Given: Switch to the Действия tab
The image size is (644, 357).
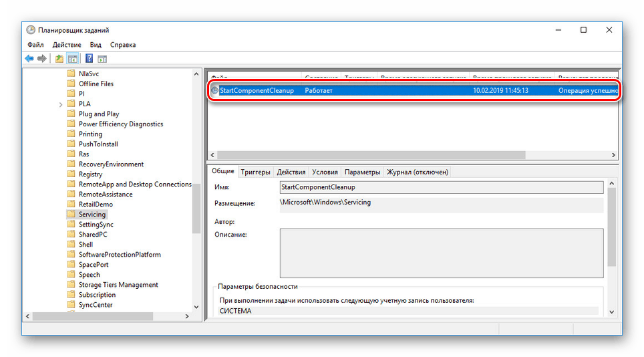Looking at the screenshot, I should [x=291, y=172].
